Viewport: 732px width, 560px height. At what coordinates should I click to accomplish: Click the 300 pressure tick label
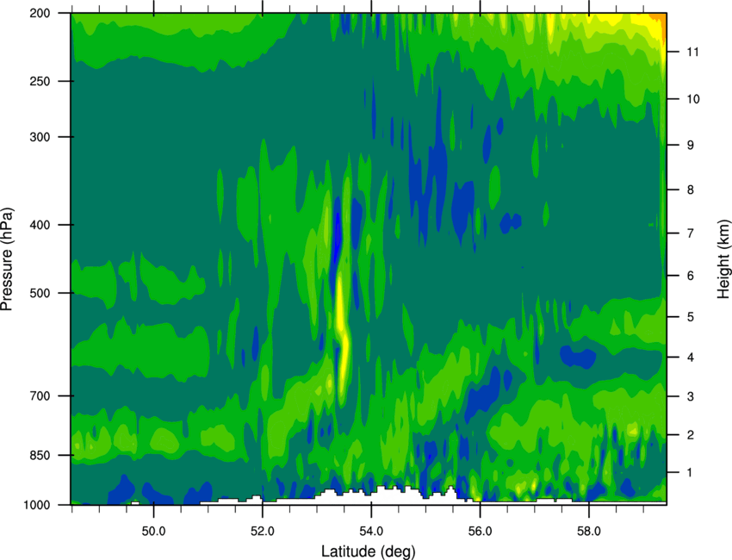[40, 137]
